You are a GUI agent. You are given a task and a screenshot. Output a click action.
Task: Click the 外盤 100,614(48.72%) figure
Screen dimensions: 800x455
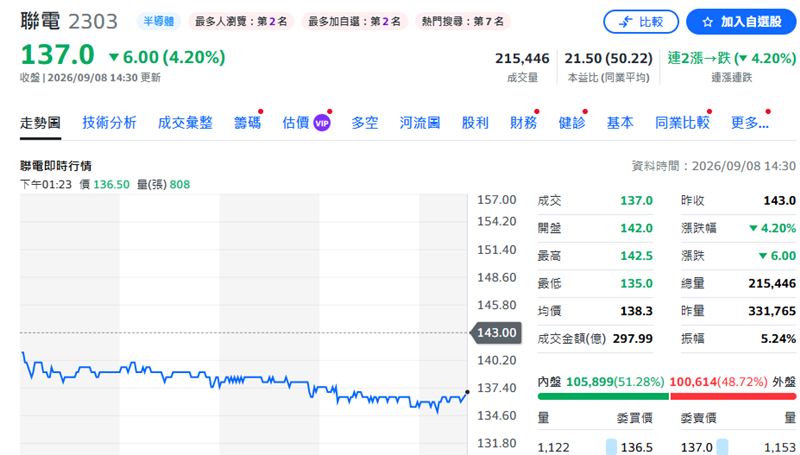718,382
